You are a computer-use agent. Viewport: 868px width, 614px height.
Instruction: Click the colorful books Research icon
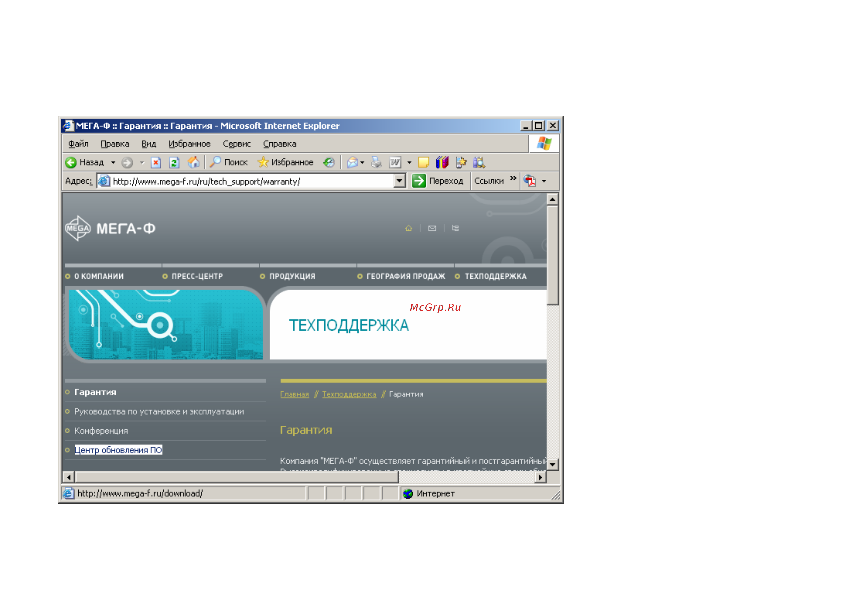click(x=442, y=162)
